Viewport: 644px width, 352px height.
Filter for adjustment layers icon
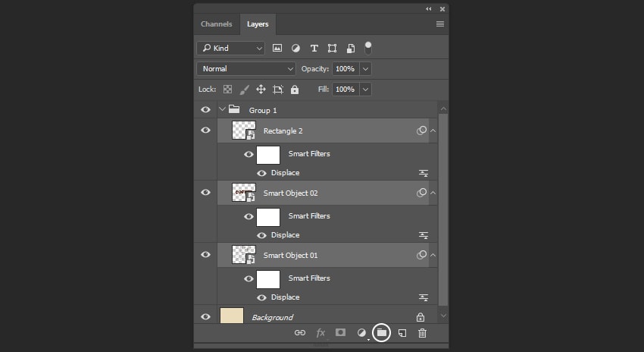[x=295, y=48]
